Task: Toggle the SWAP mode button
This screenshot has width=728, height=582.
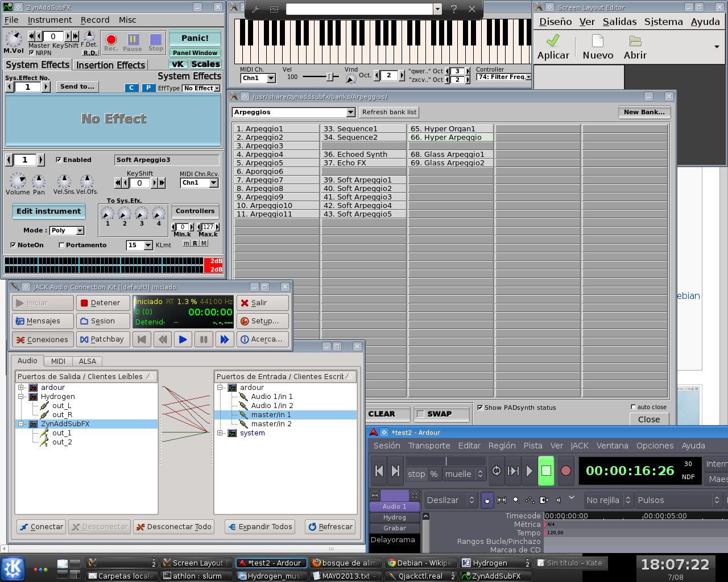Action: [x=442, y=414]
